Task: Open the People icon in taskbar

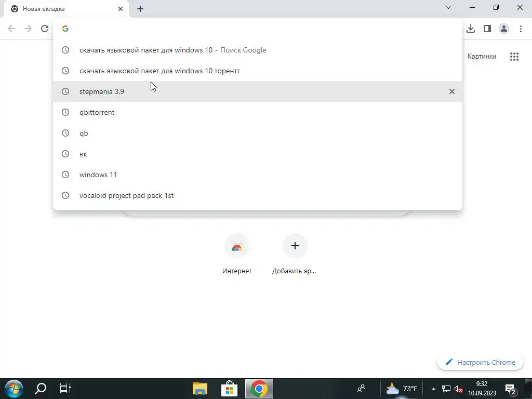Action: pyautogui.click(x=361, y=389)
